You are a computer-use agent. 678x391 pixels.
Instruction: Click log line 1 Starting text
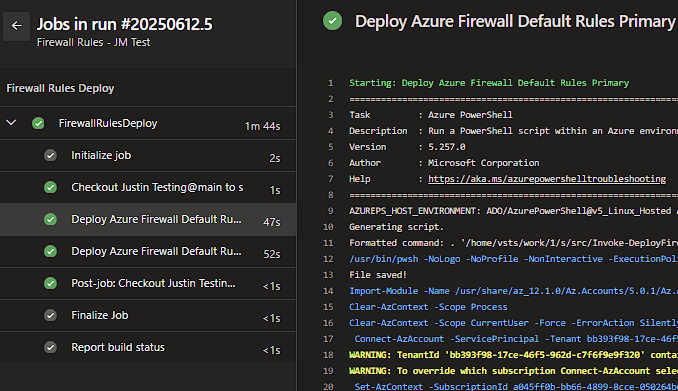point(489,83)
